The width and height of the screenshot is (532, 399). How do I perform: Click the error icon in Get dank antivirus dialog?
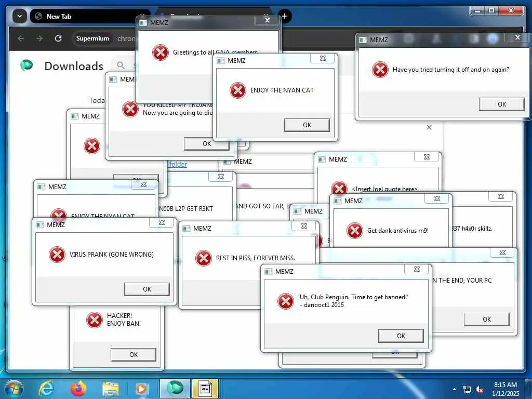355,231
